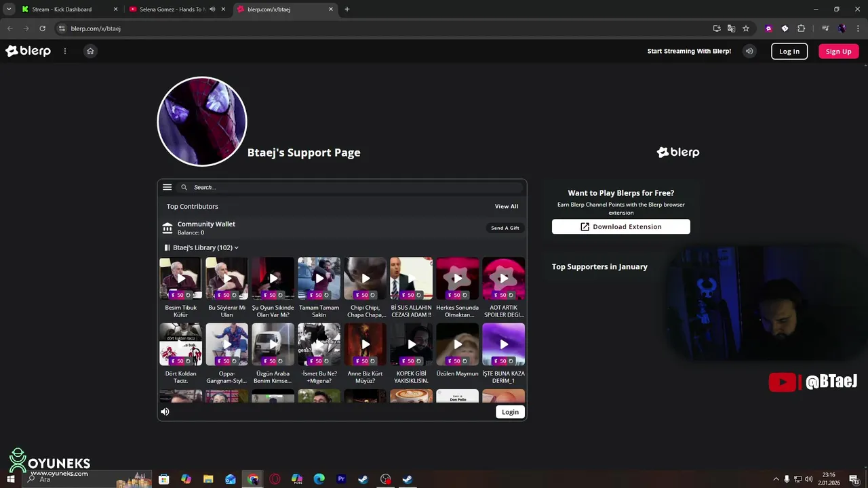Open the three-dot menu beside Blerp logo

click(65, 51)
